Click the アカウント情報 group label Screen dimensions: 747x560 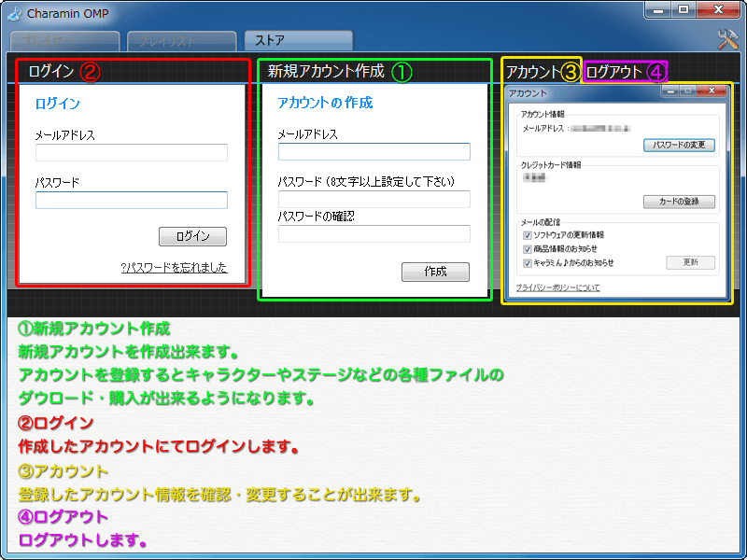(543, 114)
